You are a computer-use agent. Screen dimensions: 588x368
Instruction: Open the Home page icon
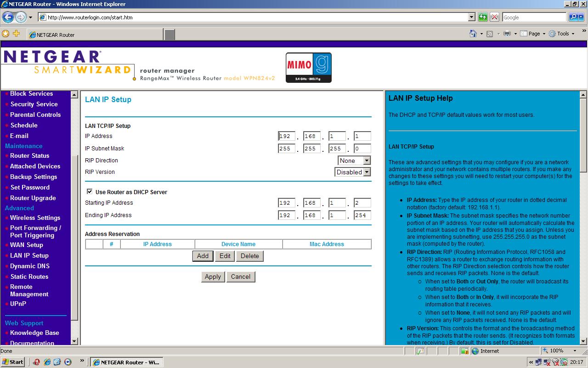(473, 34)
